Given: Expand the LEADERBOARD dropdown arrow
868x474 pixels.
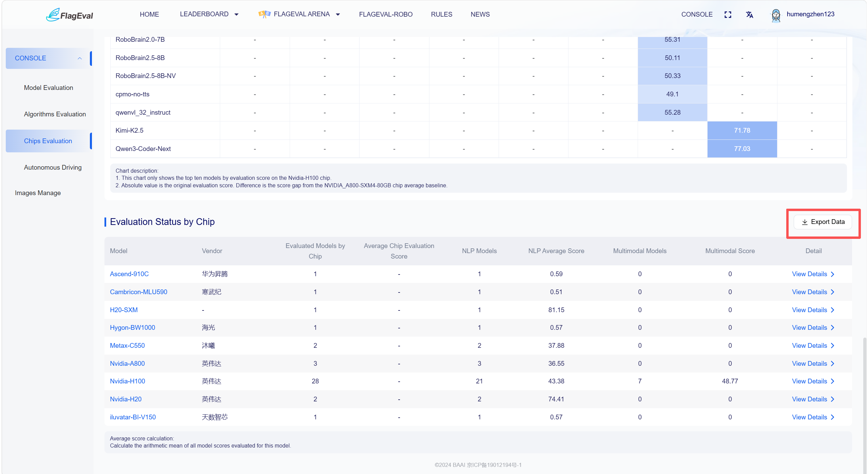Looking at the screenshot, I should (x=236, y=15).
